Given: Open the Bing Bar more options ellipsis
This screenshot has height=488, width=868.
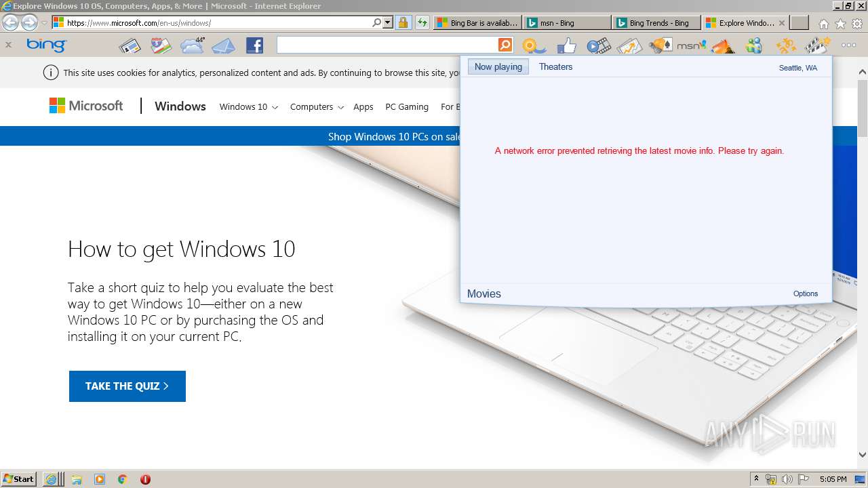Looking at the screenshot, I should pos(848,45).
